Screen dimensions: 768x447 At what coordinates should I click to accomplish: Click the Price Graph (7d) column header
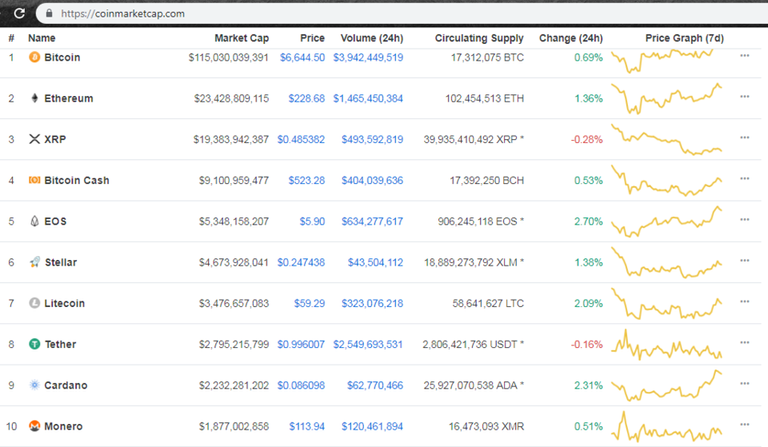pyautogui.click(x=684, y=38)
